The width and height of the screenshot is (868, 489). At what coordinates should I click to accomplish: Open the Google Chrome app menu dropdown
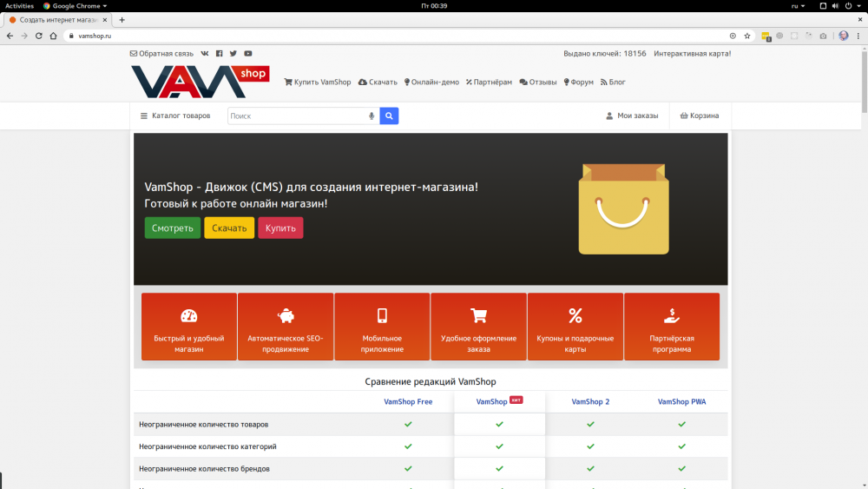[x=75, y=5]
